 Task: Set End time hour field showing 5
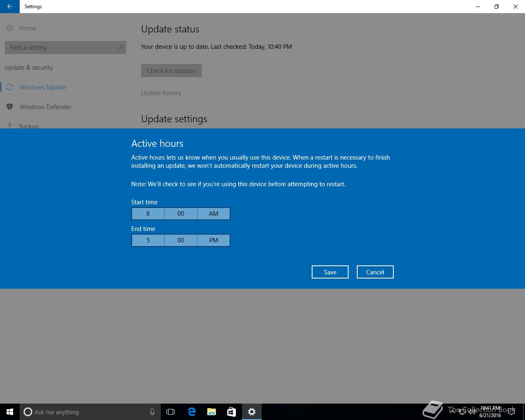pos(148,240)
